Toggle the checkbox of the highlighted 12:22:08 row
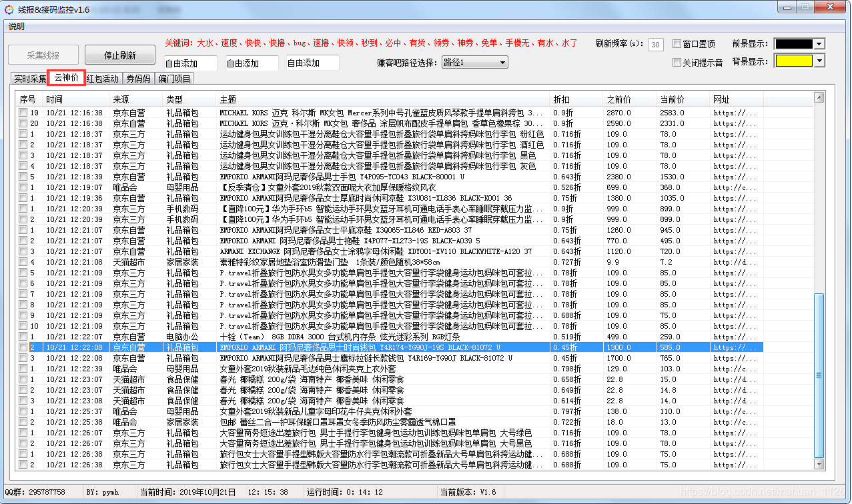 pos(23,347)
